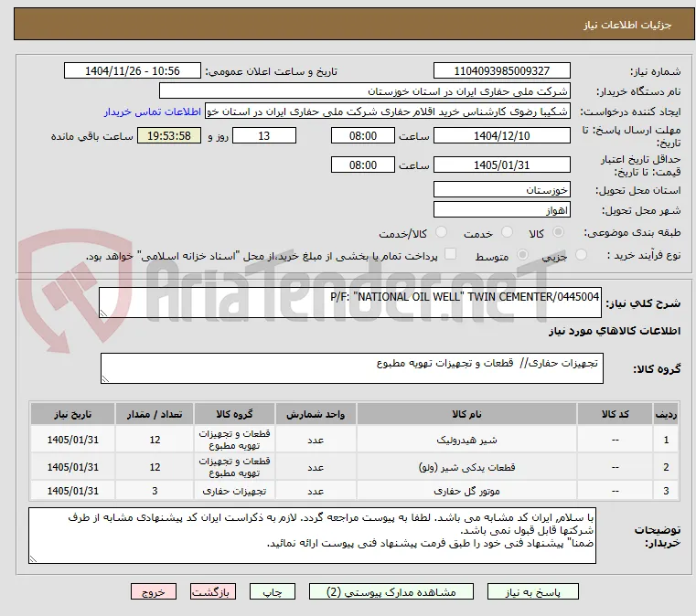Click quantity 12 in شیر هیدرولیک row
Image resolution: width=696 pixels, height=616 pixels.
155,440
